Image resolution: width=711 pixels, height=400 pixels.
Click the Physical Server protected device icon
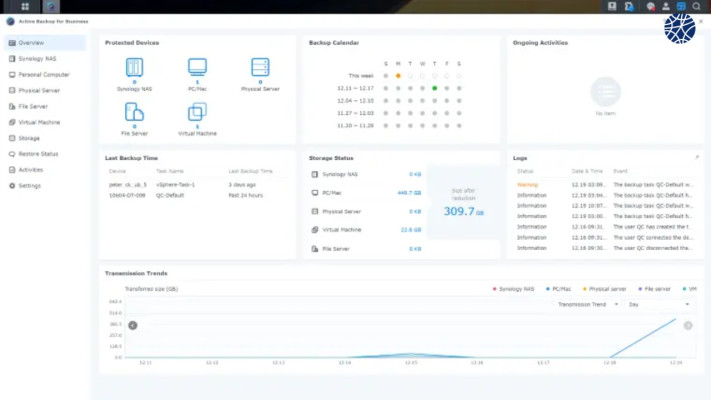click(x=260, y=67)
